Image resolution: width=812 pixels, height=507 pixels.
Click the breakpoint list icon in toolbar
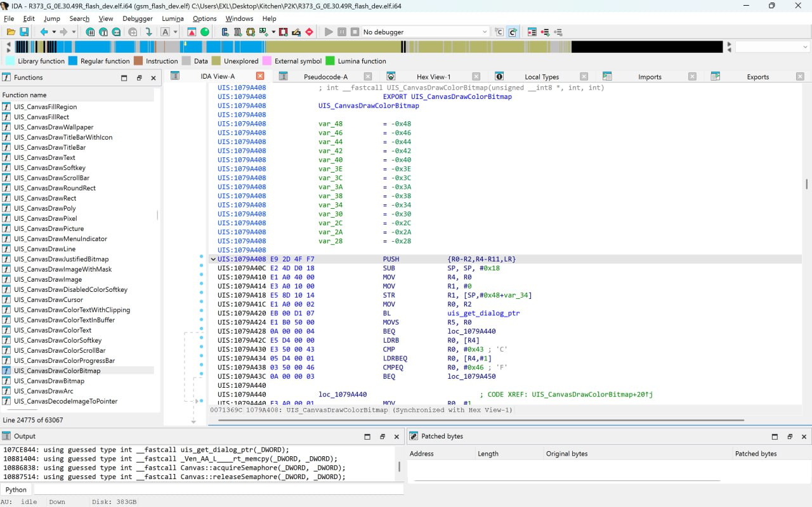[532, 32]
